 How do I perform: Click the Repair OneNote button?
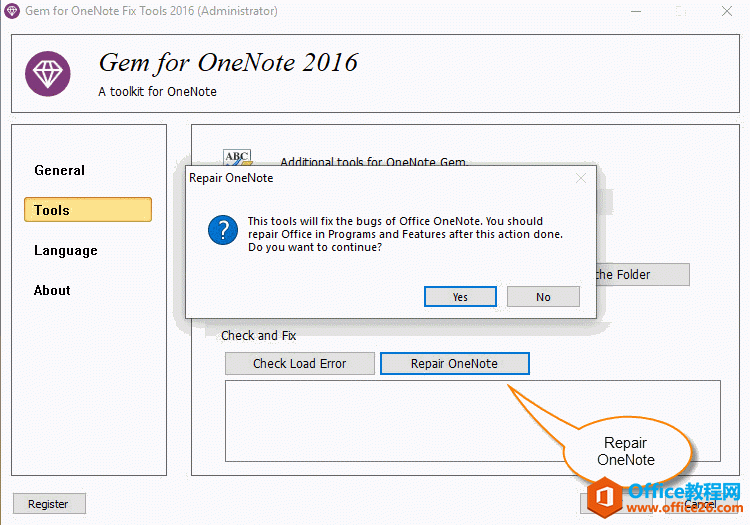[x=455, y=363]
